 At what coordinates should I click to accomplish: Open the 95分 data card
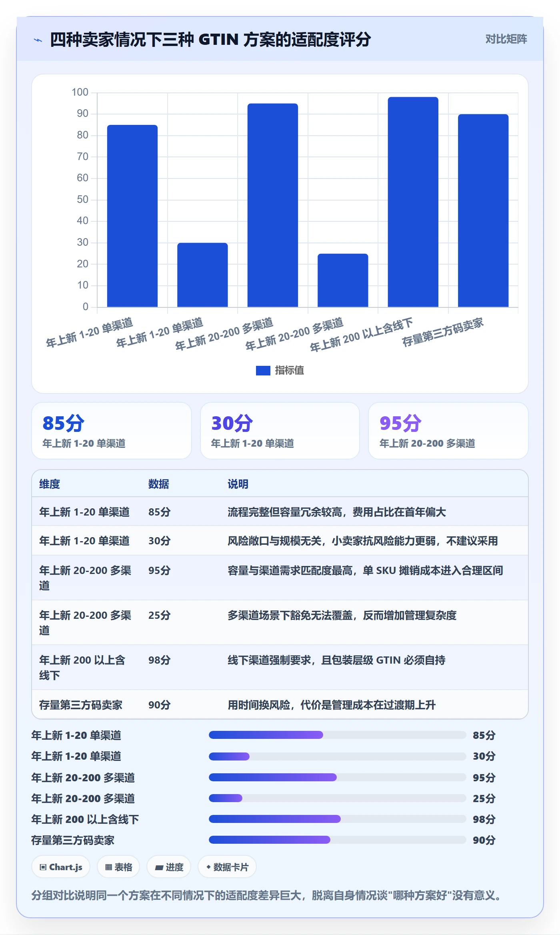(448, 431)
